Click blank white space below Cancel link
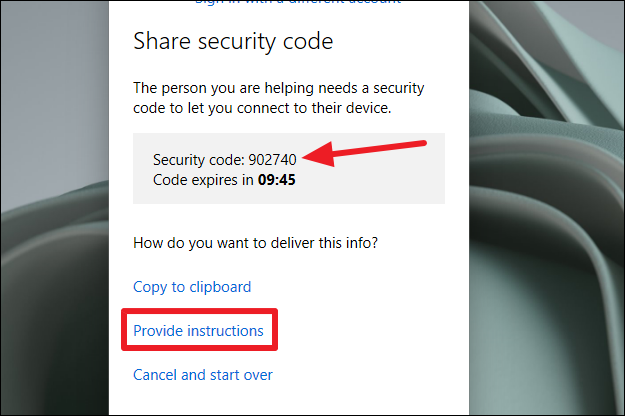The image size is (625, 416). click(289, 400)
